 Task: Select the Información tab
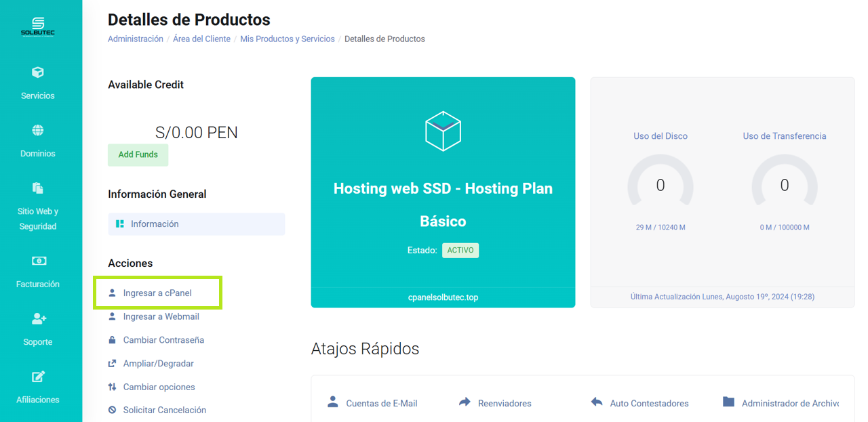[x=196, y=224]
